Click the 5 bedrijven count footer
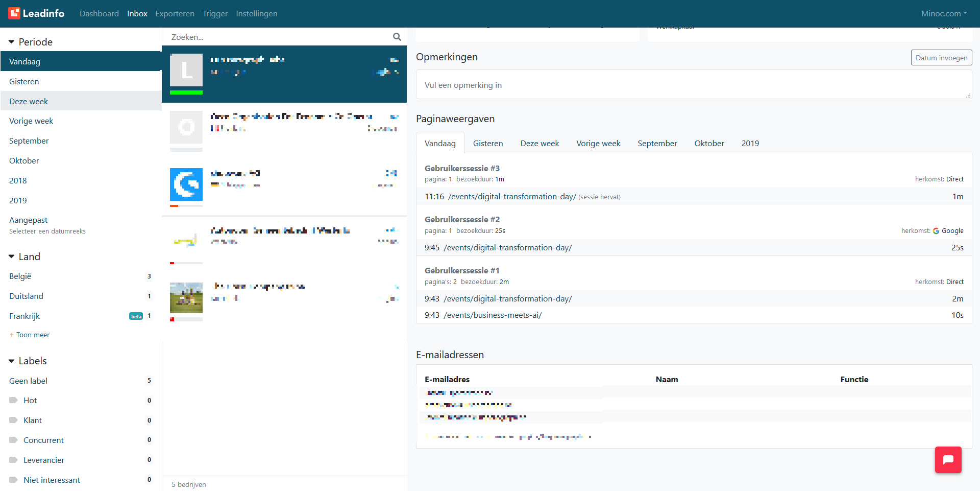The width and height of the screenshot is (980, 491). pos(189,484)
